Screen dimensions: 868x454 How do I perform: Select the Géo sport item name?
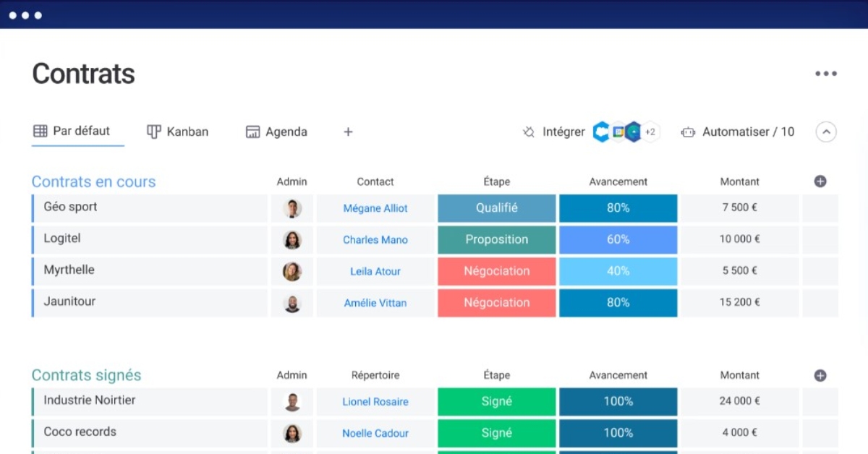pos(70,207)
